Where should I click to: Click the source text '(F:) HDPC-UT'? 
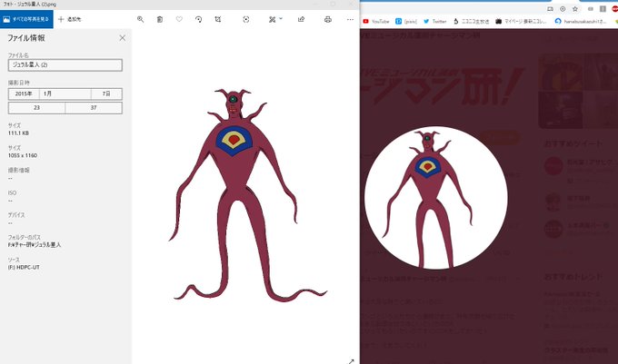point(24,268)
